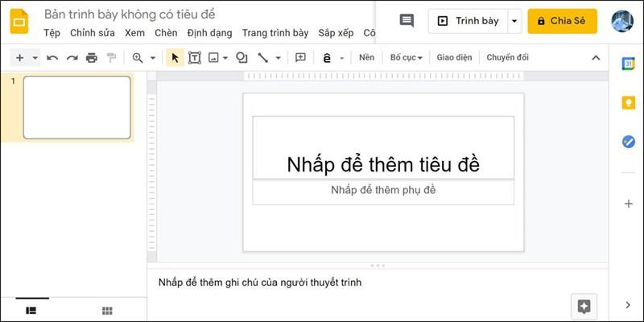
Task: Activate the paint format tool
Action: pos(111,58)
